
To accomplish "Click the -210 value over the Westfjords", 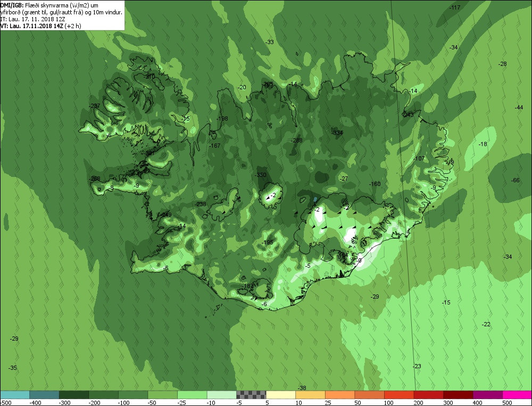I will (x=149, y=77).
